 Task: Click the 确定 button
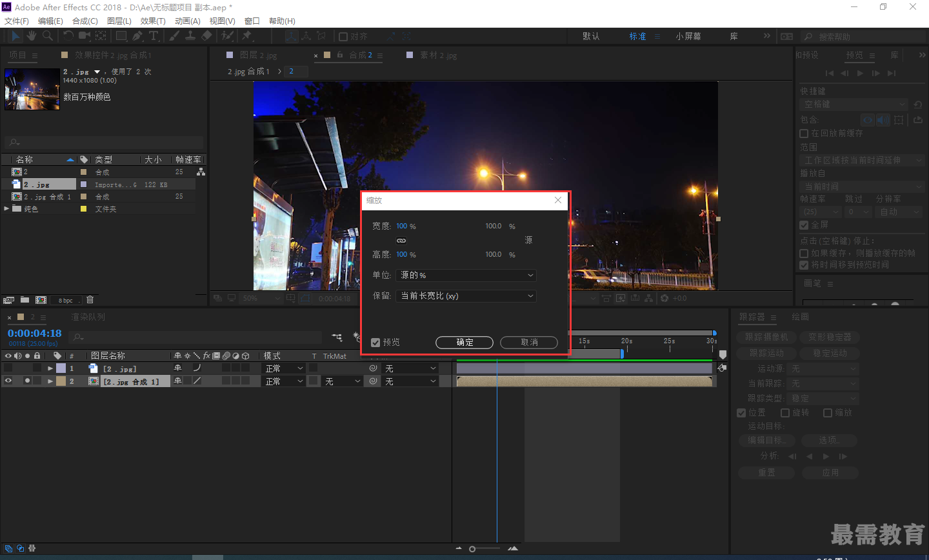click(464, 343)
